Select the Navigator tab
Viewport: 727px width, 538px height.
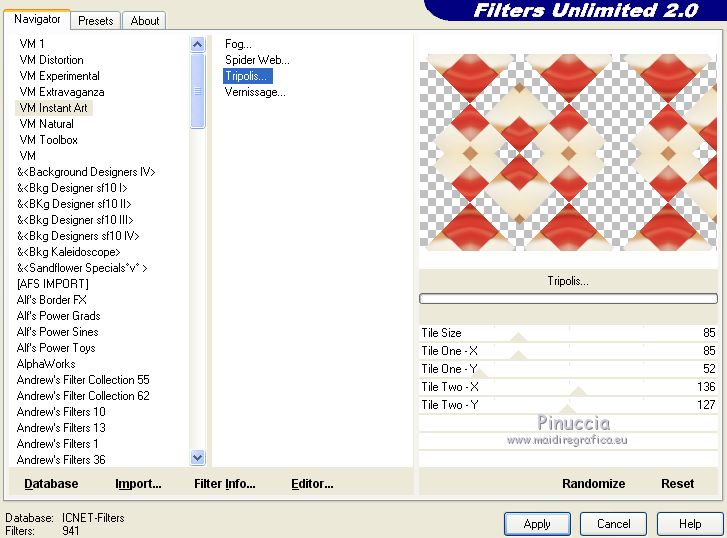pyautogui.click(x=37, y=19)
